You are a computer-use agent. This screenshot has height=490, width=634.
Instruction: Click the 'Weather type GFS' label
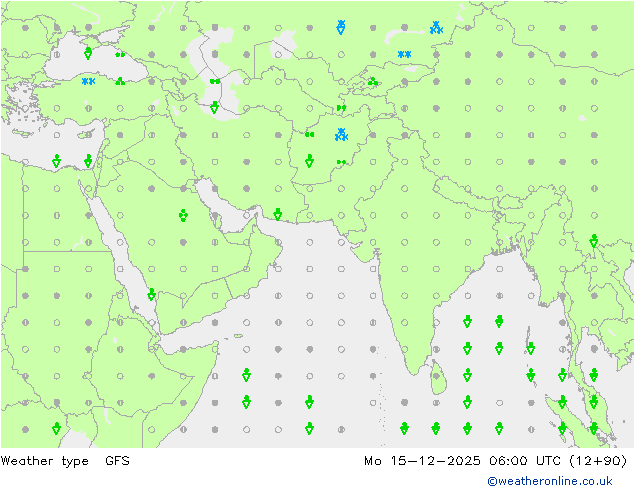click(65, 461)
